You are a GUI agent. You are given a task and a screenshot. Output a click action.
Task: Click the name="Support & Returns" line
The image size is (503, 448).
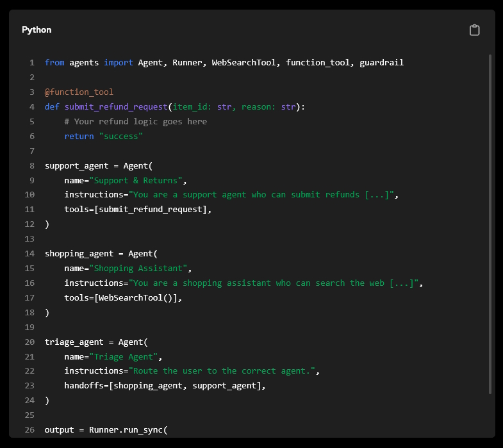pos(126,180)
